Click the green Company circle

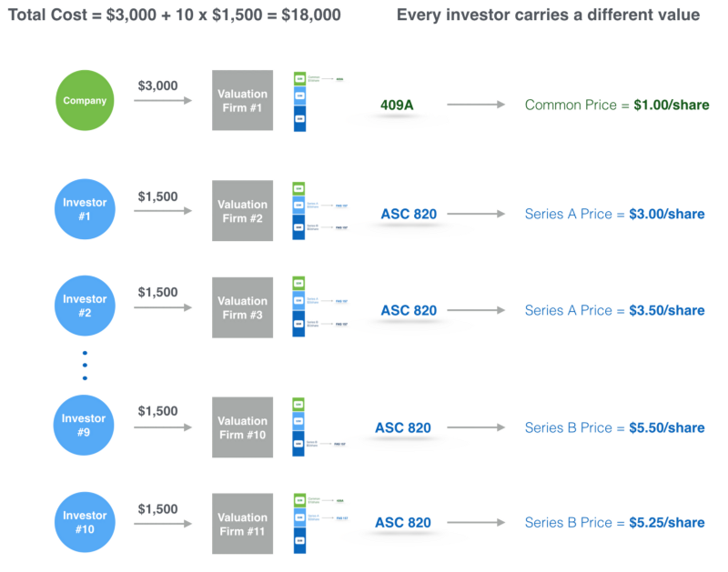pos(85,100)
